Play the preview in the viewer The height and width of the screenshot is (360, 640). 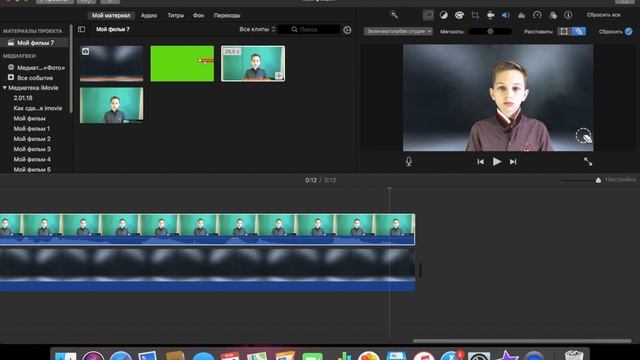click(497, 162)
